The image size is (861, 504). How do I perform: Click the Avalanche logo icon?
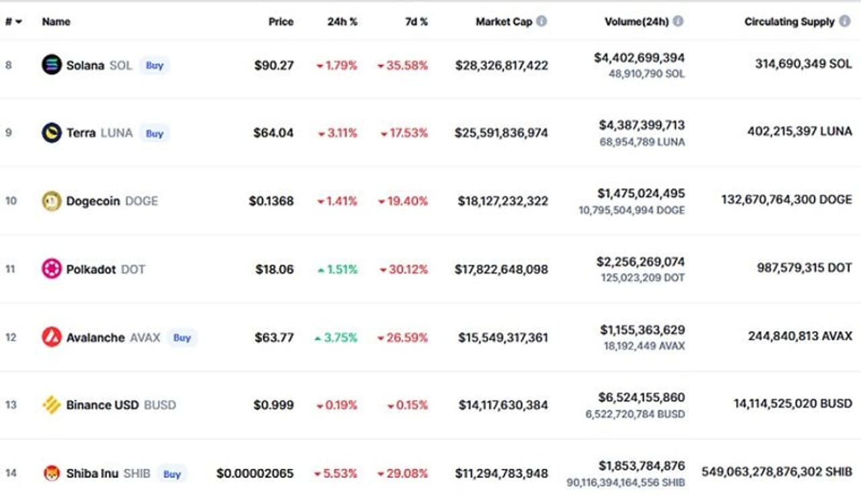(x=52, y=337)
